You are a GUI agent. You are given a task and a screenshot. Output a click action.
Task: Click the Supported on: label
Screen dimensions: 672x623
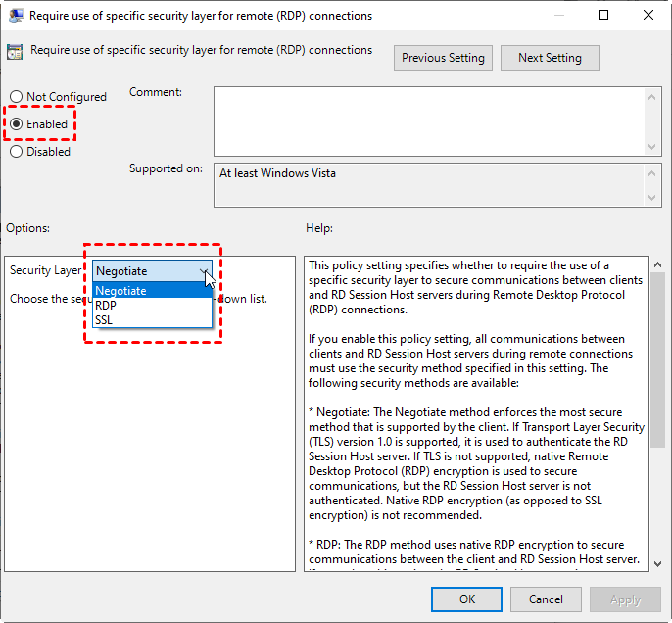coord(166,168)
